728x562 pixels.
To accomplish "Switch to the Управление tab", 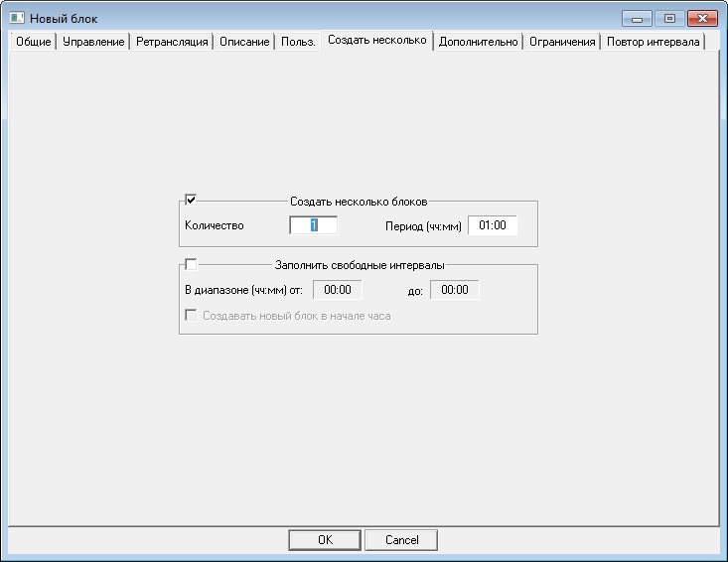I will pyautogui.click(x=93, y=42).
